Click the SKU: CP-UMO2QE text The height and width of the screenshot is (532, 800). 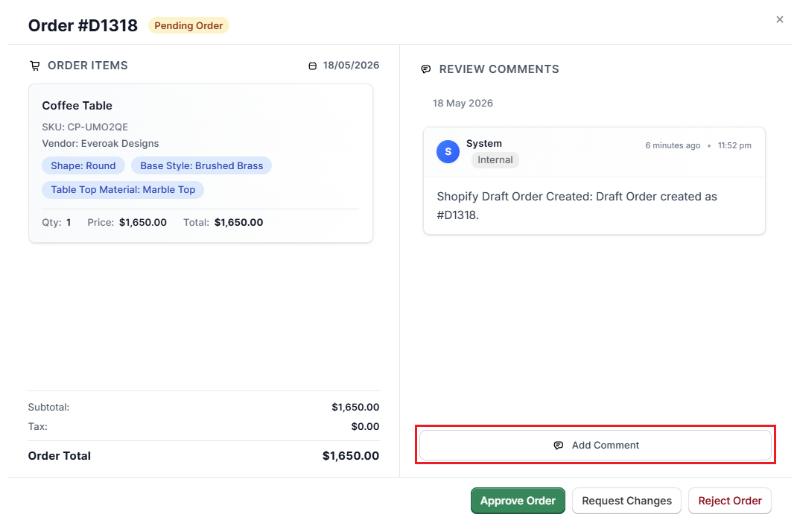(x=85, y=127)
